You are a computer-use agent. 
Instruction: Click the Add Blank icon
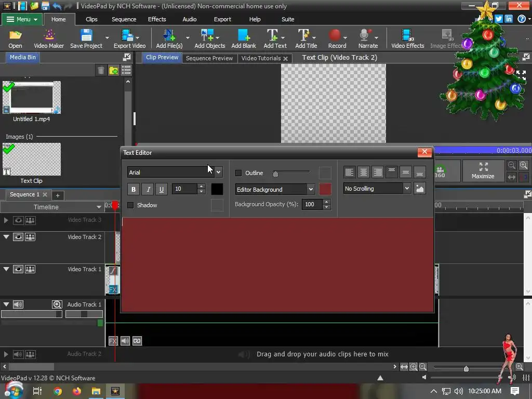[x=244, y=38]
